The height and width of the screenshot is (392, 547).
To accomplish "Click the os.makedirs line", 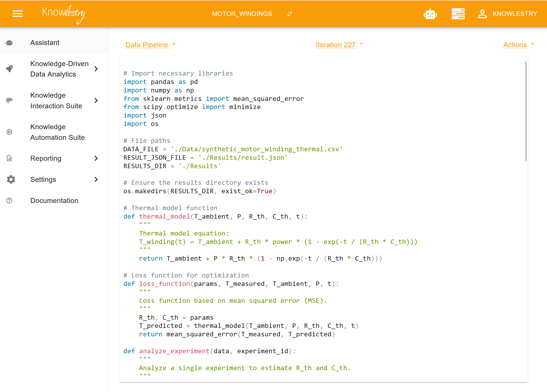I will point(200,191).
